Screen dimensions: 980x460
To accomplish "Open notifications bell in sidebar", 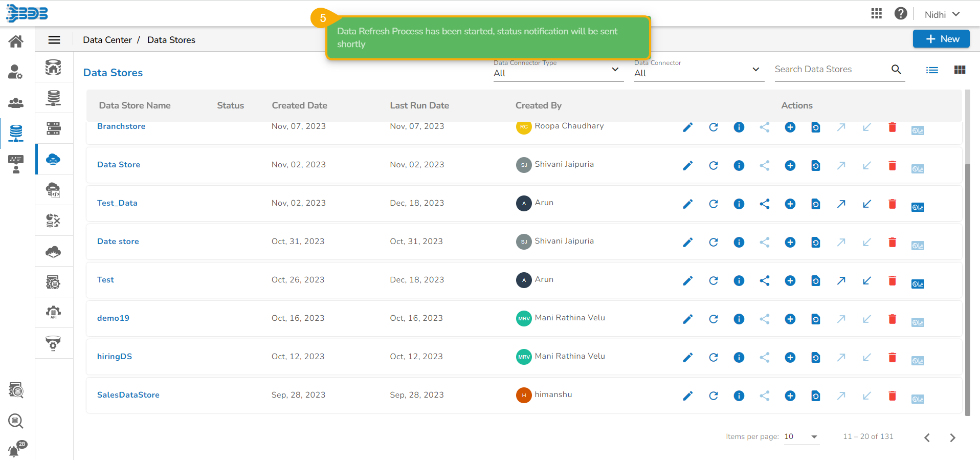I will point(15,450).
